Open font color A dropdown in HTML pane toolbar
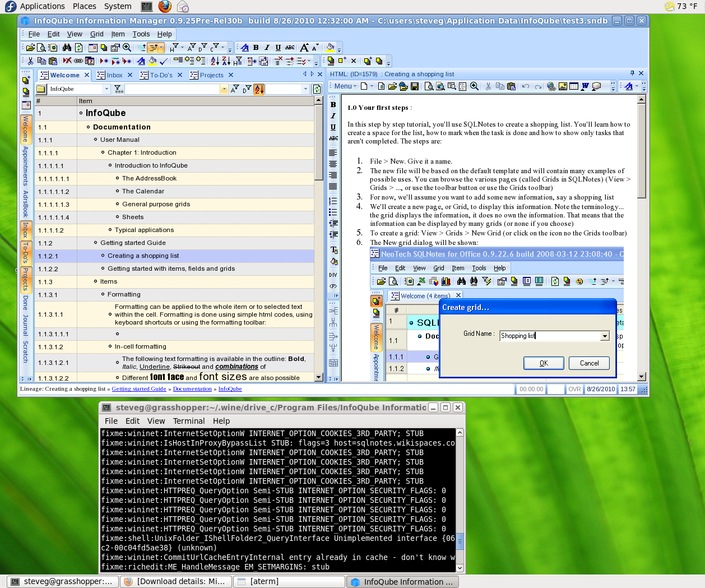705x588 pixels. click(x=637, y=86)
